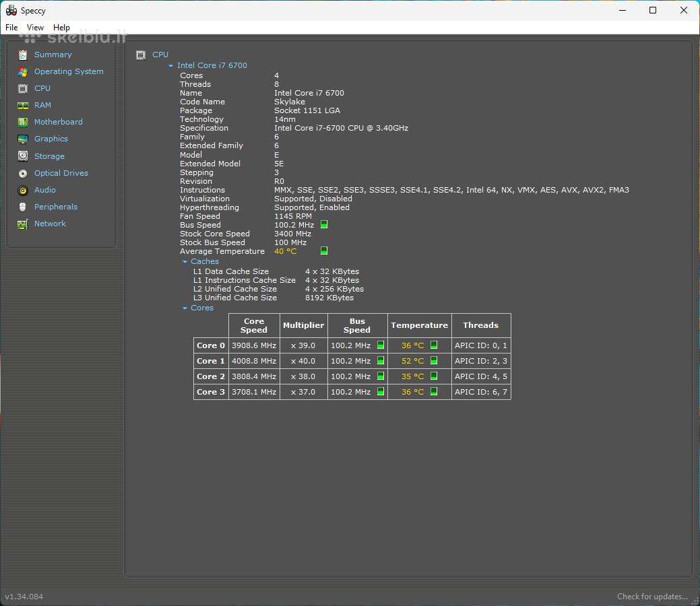Image resolution: width=700 pixels, height=606 pixels.
Task: Collapse the Caches section arrow
Action: coord(185,261)
